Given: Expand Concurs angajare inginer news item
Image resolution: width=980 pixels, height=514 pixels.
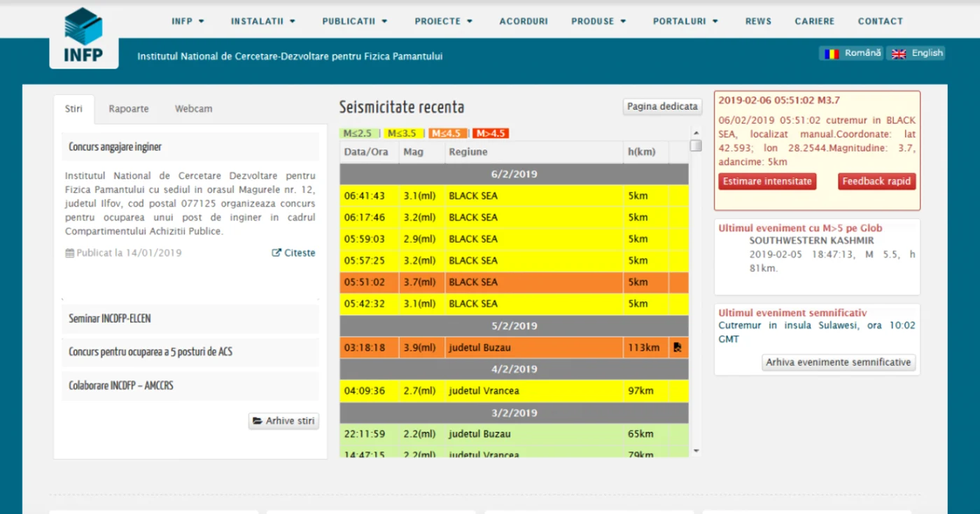Looking at the screenshot, I should [190, 147].
